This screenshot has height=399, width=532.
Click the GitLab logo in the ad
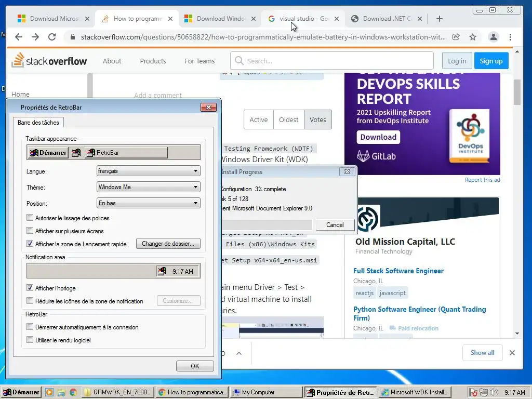(376, 156)
